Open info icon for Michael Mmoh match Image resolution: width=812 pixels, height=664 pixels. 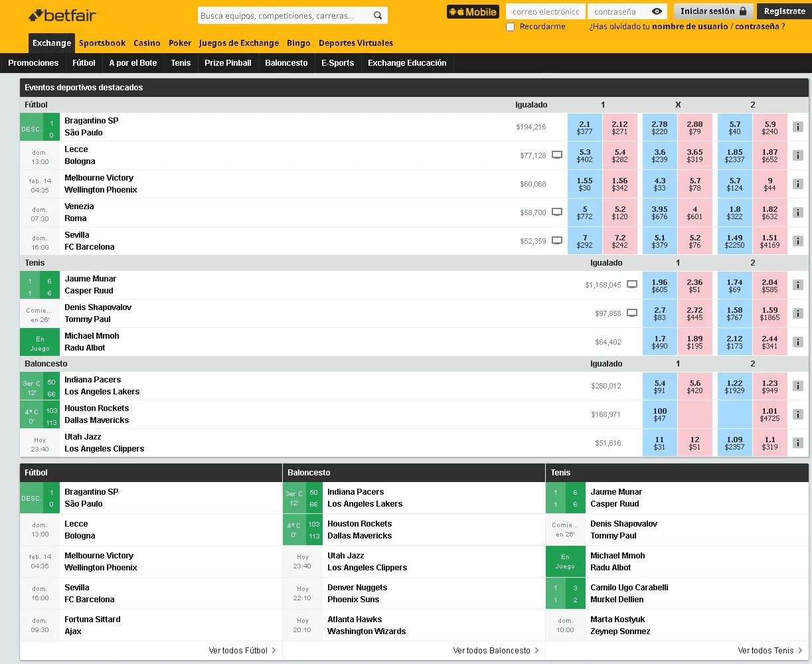point(797,342)
